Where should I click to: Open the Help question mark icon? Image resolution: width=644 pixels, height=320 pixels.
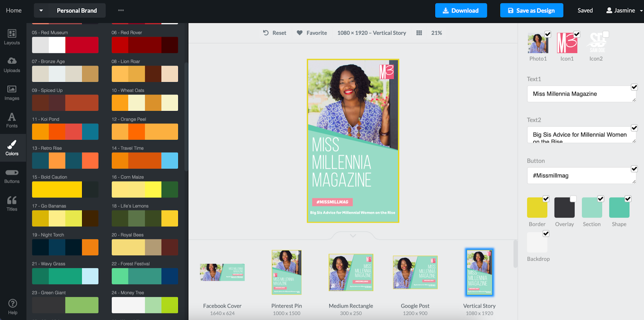click(12, 303)
